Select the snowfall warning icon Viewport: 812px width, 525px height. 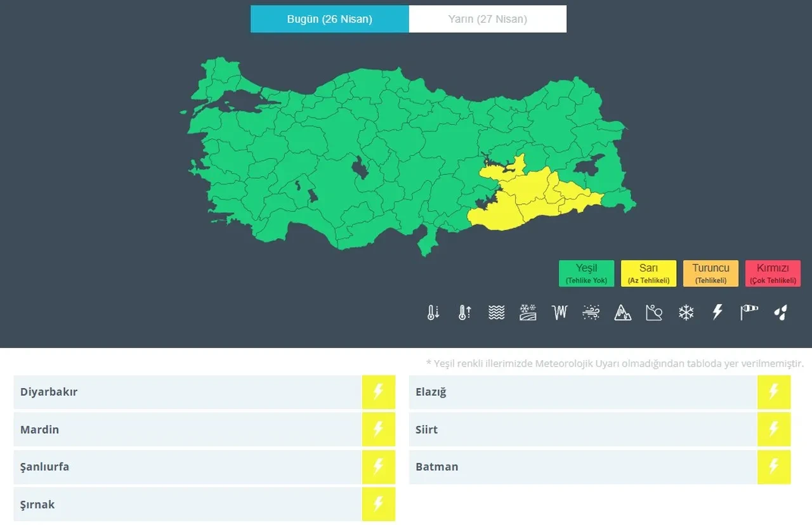(686, 312)
